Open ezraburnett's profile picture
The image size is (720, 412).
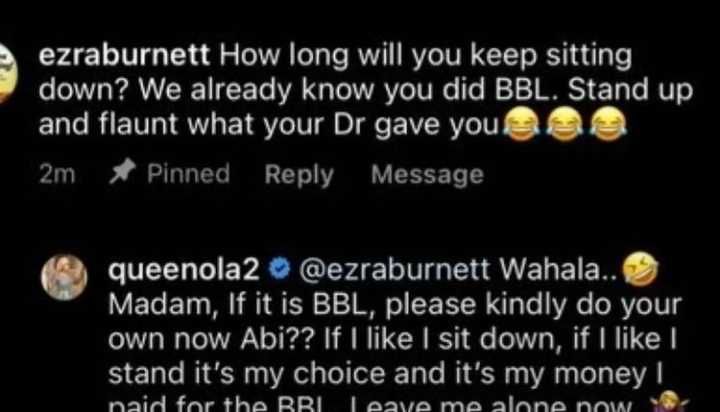7,73
